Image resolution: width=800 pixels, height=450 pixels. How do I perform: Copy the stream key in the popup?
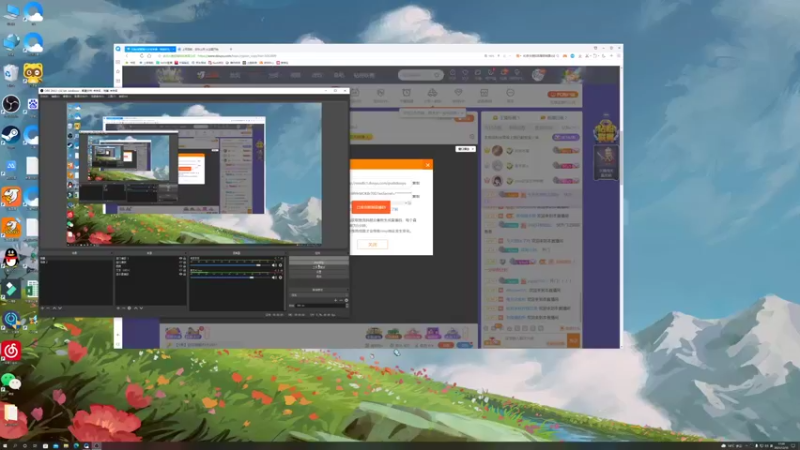pos(416,196)
